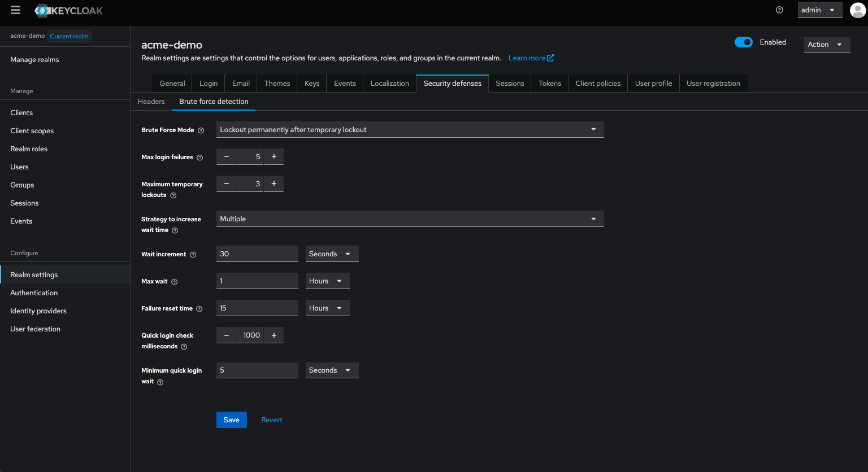Open the Learn more link
868x472 pixels.
[531, 58]
